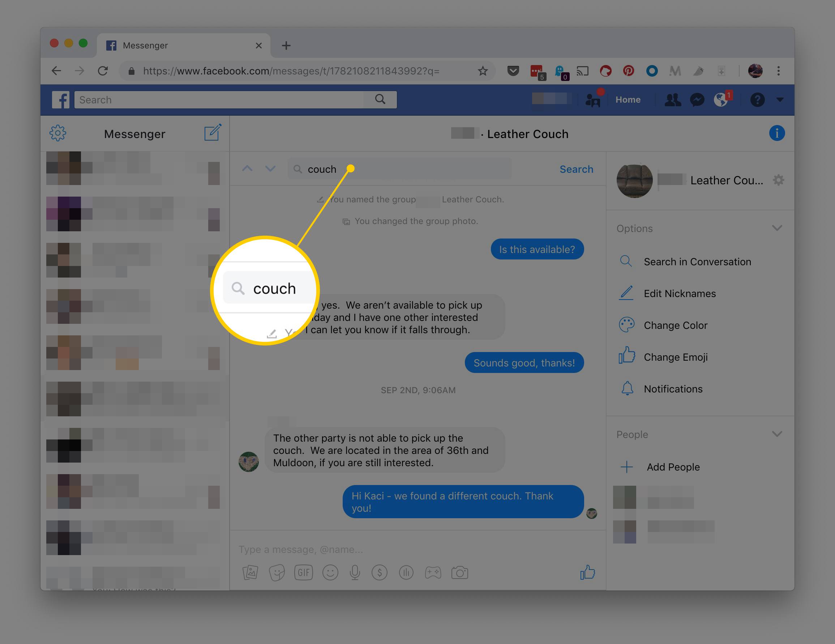
Task: Click the conversation settings gear icon
Action: click(779, 180)
